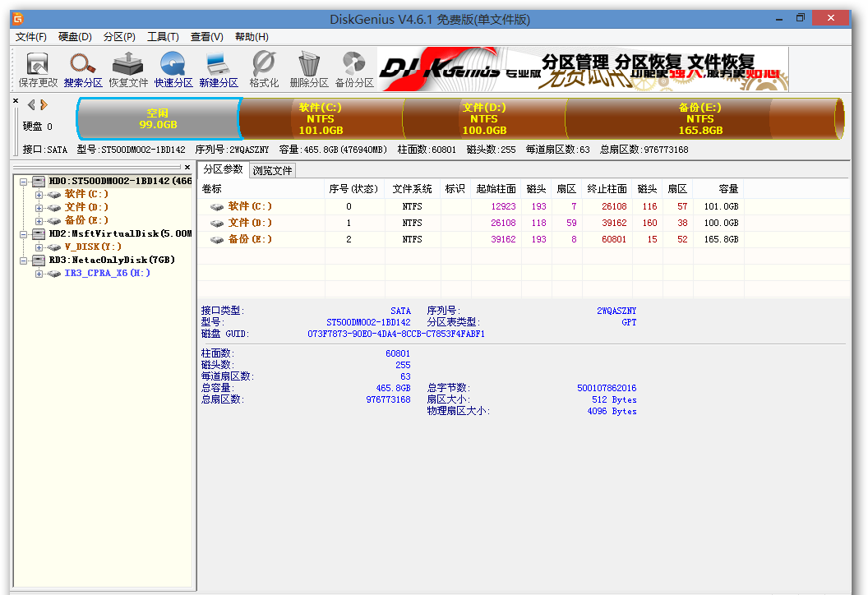Click the 序号(状态) column header
The height and width of the screenshot is (595, 868).
[354, 189]
